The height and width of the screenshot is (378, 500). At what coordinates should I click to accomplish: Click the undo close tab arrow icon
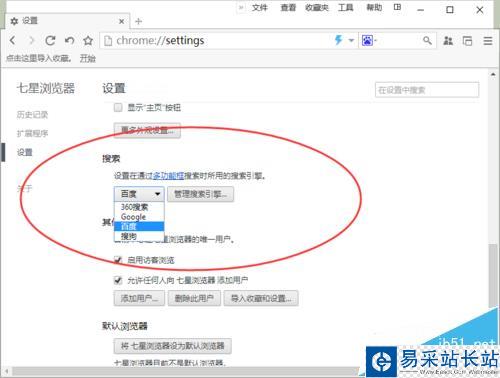coord(69,40)
